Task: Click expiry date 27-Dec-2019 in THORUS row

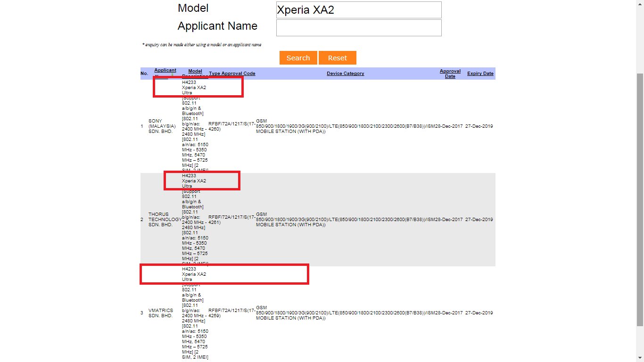Action: click(479, 220)
